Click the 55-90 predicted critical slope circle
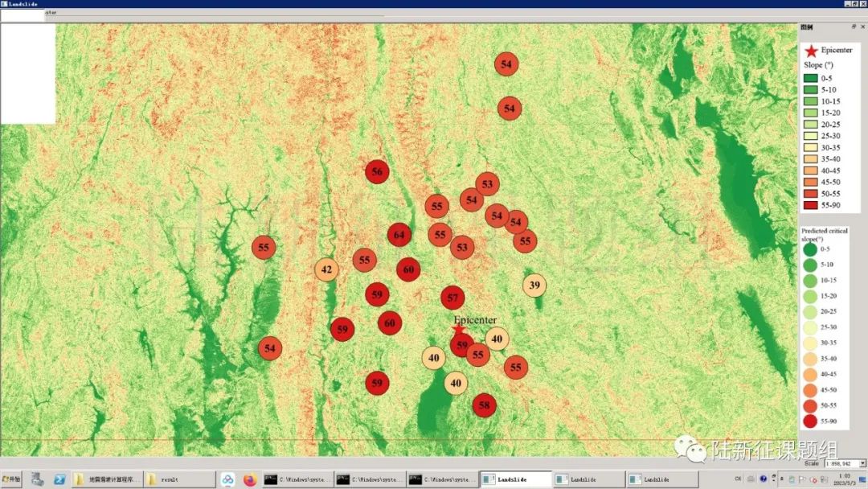The height and width of the screenshot is (489, 868). (x=809, y=421)
